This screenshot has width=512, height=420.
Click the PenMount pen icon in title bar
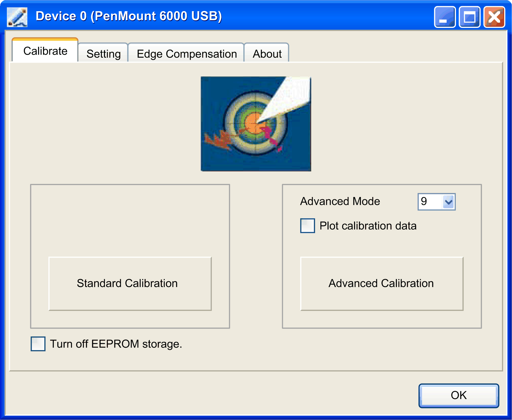pos(17,17)
